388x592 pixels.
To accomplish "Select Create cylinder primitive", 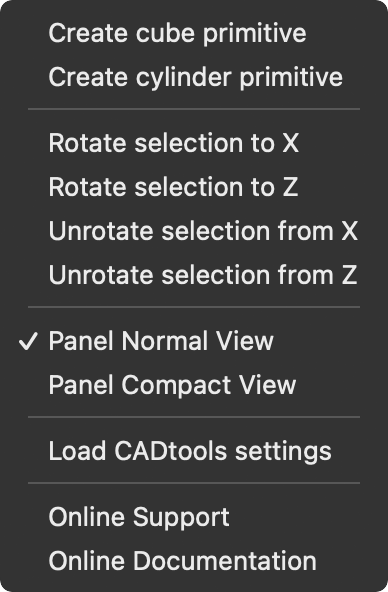I will click(194, 77).
